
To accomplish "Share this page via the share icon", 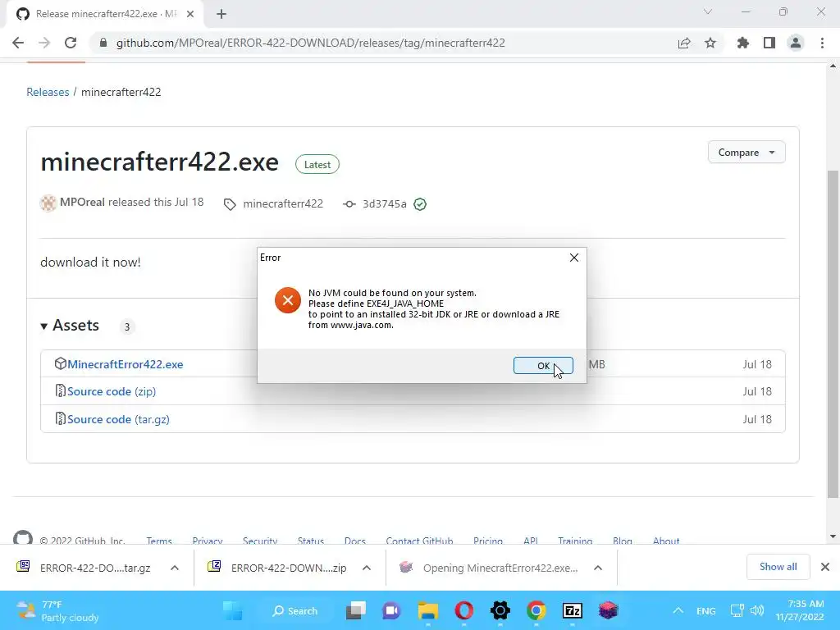I will pos(684,43).
